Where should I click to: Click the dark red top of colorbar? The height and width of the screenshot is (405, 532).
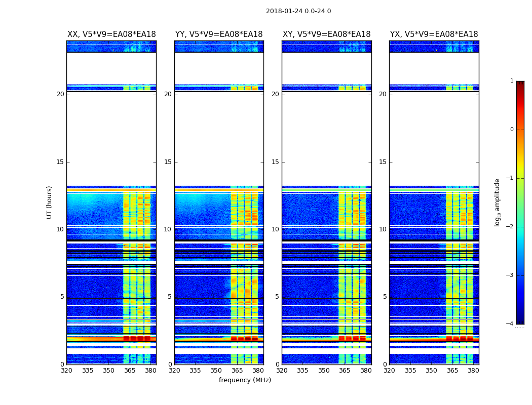click(520, 84)
